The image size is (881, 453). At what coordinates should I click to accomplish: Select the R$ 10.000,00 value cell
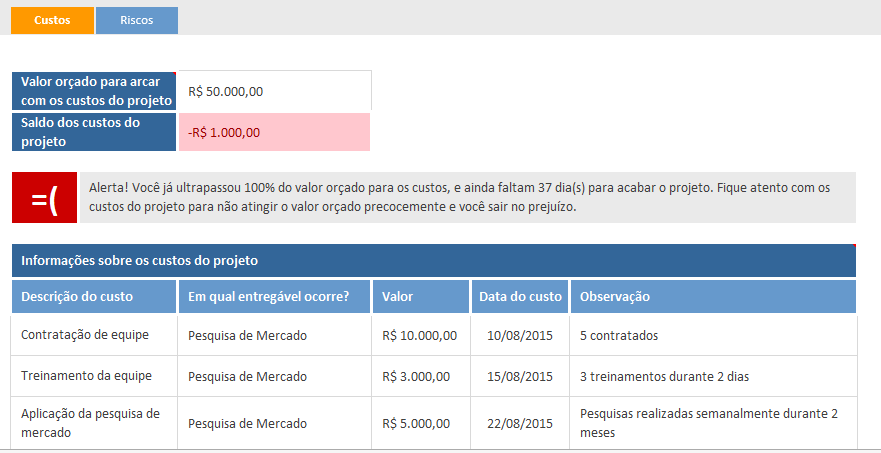420,335
